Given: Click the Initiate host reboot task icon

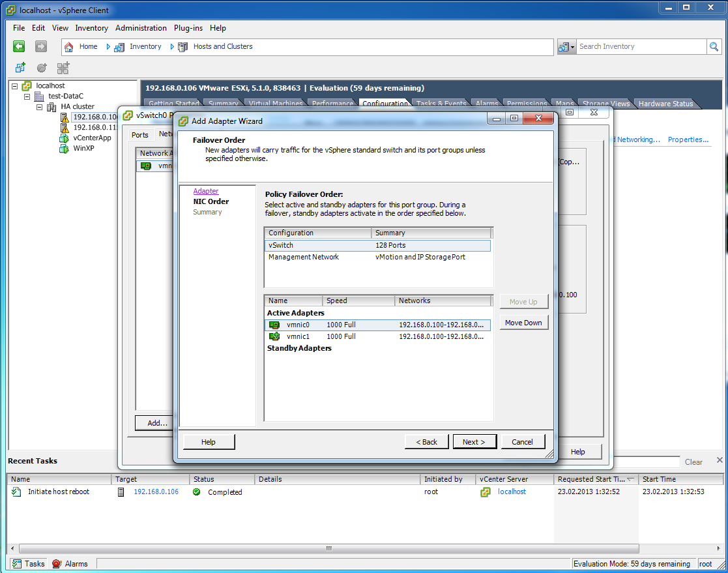Looking at the screenshot, I should [x=16, y=492].
